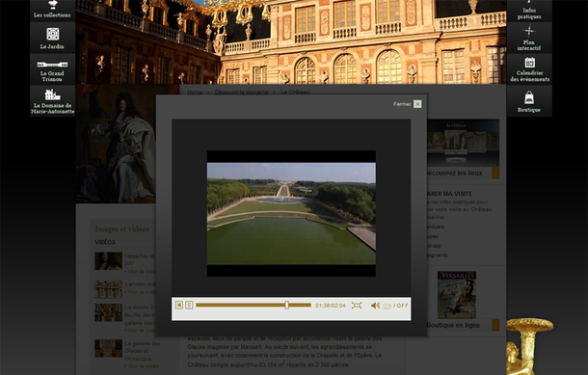
Task: Click the Boutique en ligne label
Action: click(453, 325)
